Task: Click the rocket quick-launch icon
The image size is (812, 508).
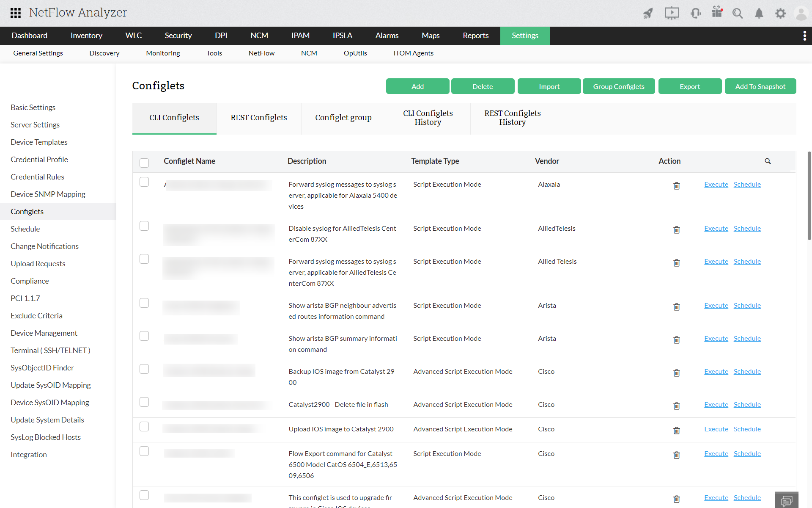Action: (x=647, y=13)
